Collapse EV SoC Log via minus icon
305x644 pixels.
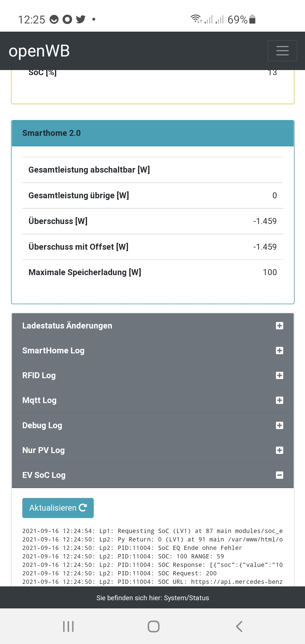(x=279, y=475)
